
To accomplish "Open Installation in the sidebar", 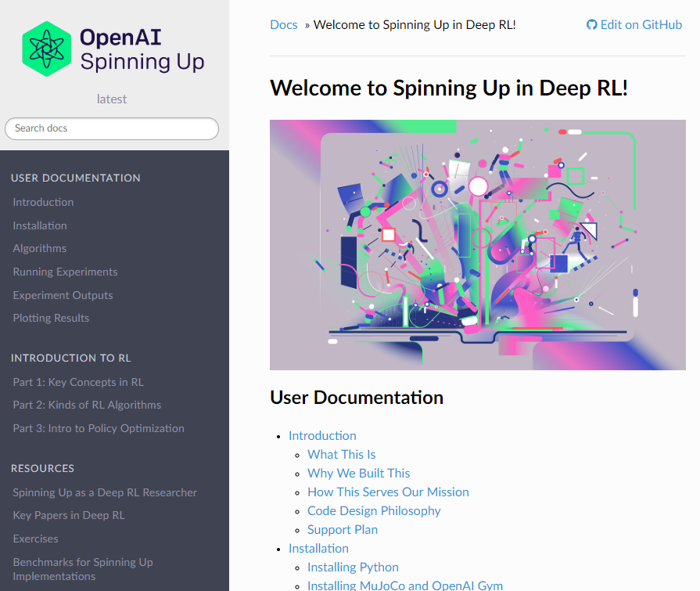I will point(40,225).
